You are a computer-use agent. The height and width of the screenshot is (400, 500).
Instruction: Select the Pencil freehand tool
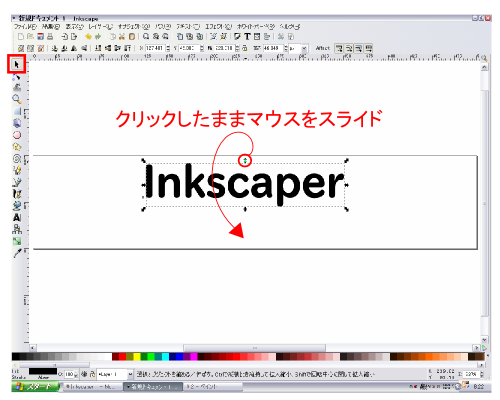(x=17, y=170)
